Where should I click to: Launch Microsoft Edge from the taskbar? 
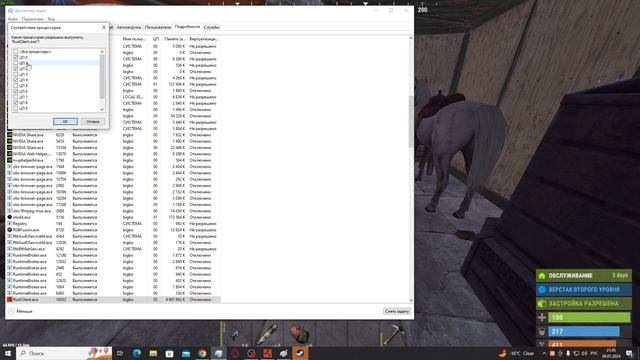pos(137,353)
